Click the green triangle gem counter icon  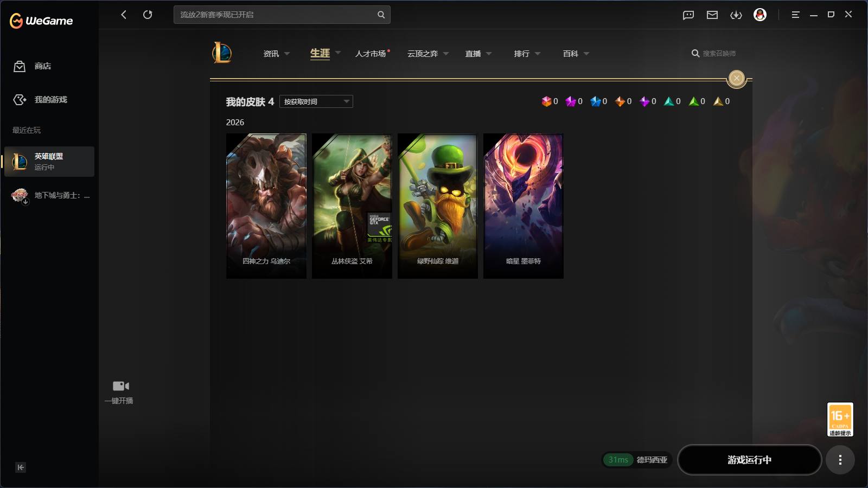pyautogui.click(x=693, y=101)
